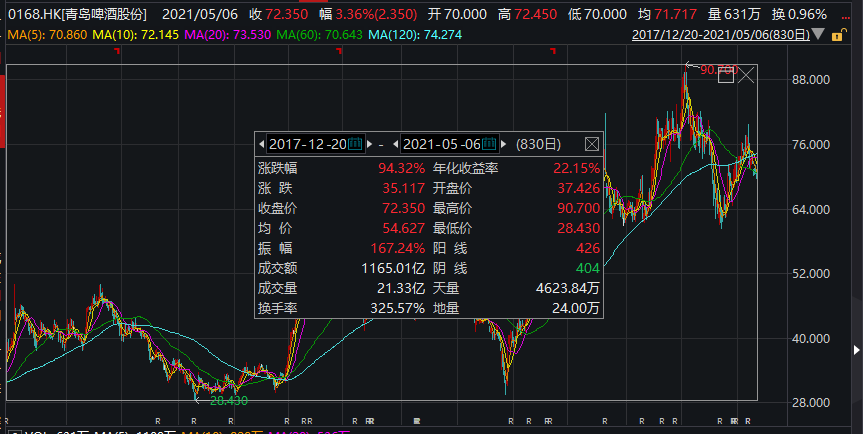Click the 2017/12/20-2021/05/06(830日) range link
This screenshot has height=434, width=863.
[721, 35]
